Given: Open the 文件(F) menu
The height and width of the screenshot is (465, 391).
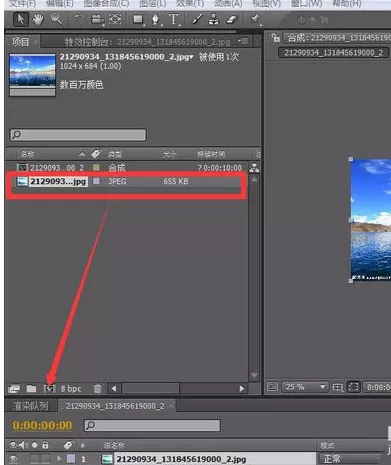Looking at the screenshot, I should point(22,4).
